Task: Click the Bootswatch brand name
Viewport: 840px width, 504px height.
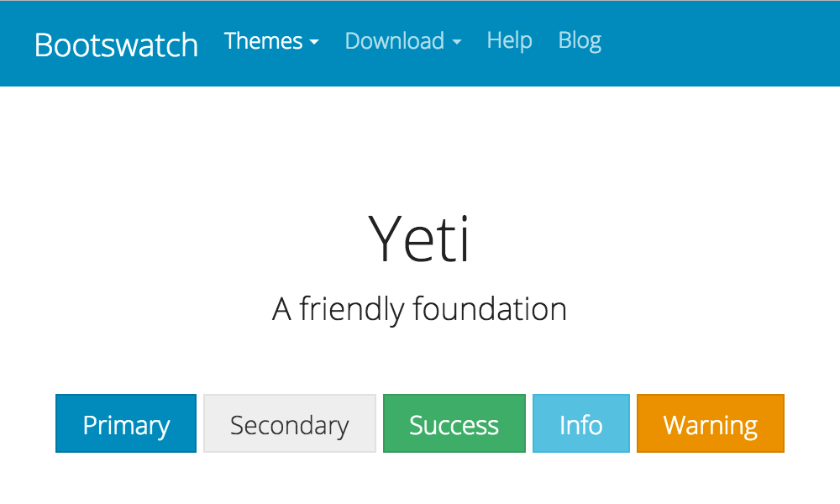Action: [116, 45]
